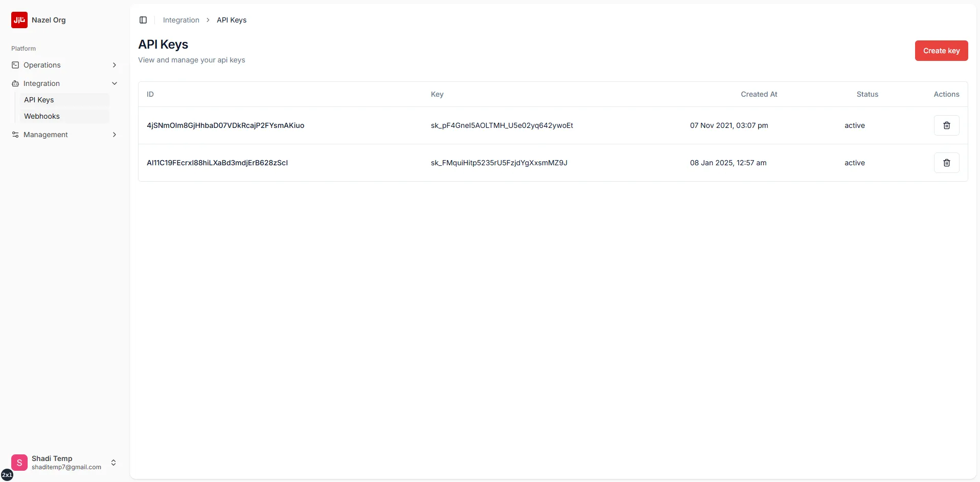Screen dimensions: 980x482
Task: Delete the API key created 07 Nov 2021
Action: 946,125
